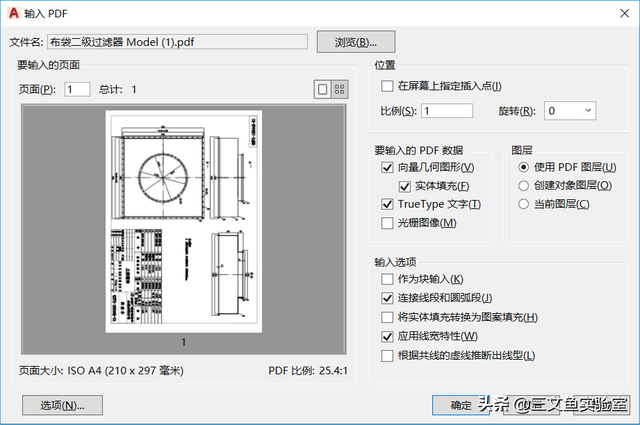Enable 作为块输入 checkbox

click(387, 279)
